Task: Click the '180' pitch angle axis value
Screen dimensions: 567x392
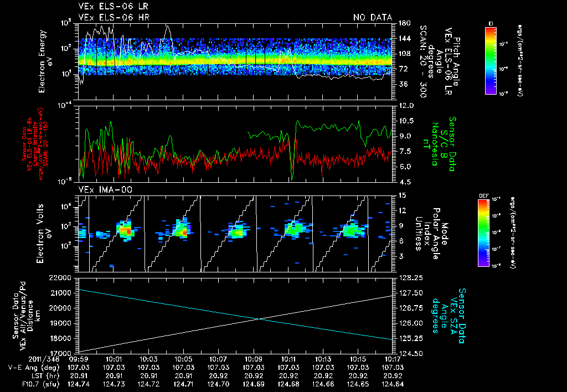Action: pos(405,23)
